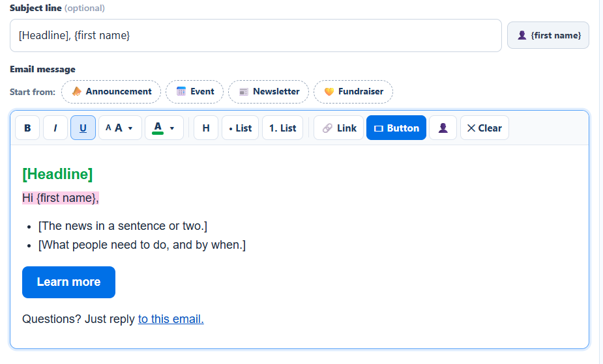
Task: Click the [Headline] text in the editor
Action: 57,174
